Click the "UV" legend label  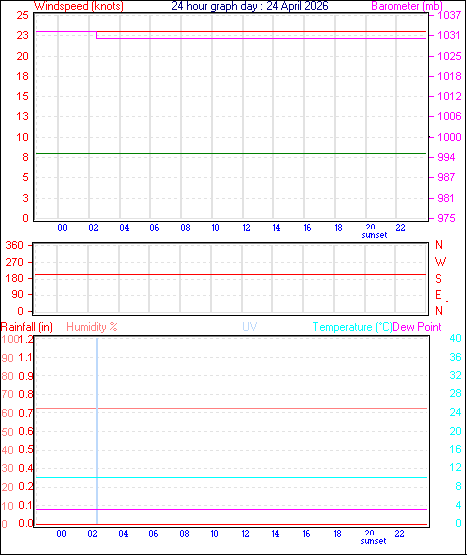(x=250, y=327)
